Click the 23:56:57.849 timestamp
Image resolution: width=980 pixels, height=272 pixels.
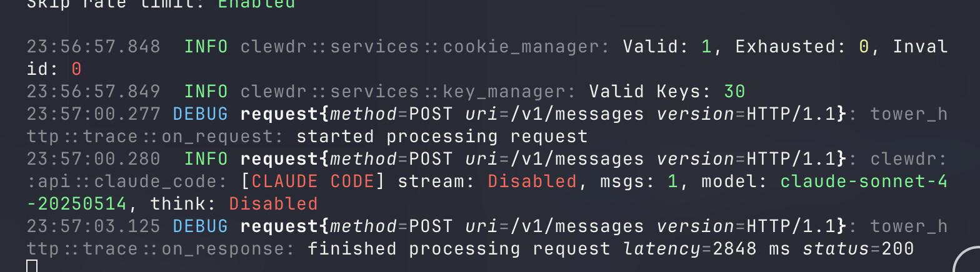(93, 92)
